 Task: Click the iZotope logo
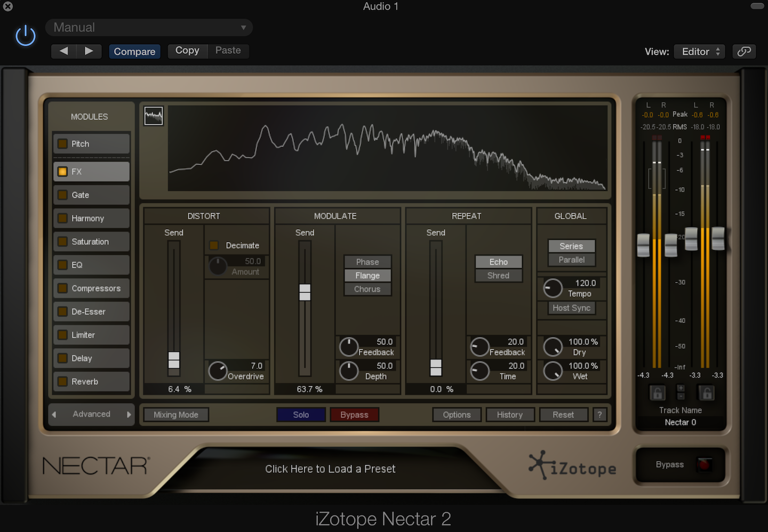(572, 465)
